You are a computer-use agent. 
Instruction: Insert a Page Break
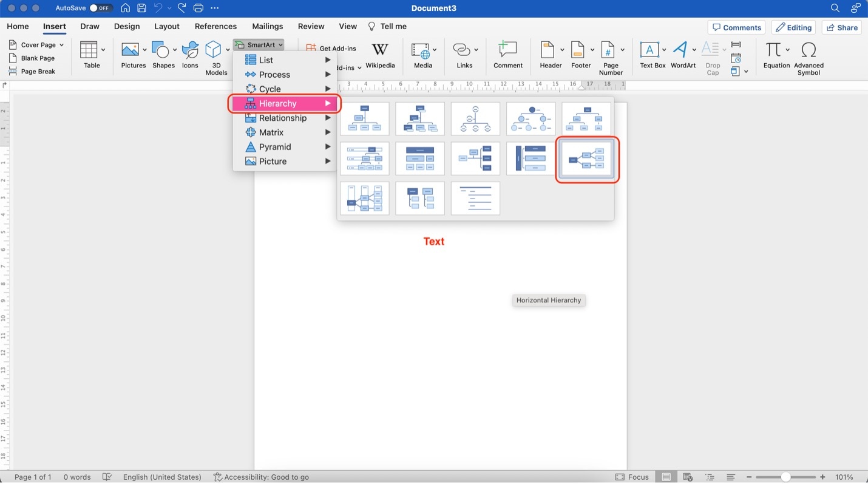(32, 72)
